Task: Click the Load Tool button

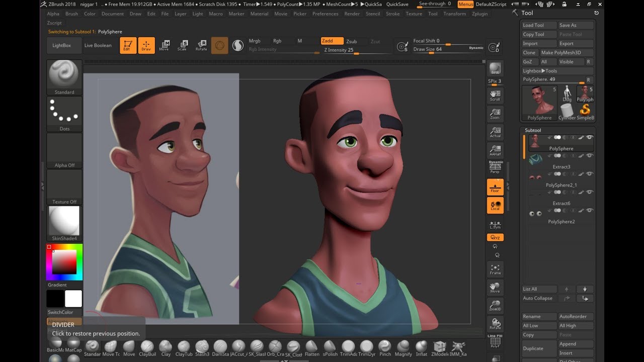Action: pos(539,25)
